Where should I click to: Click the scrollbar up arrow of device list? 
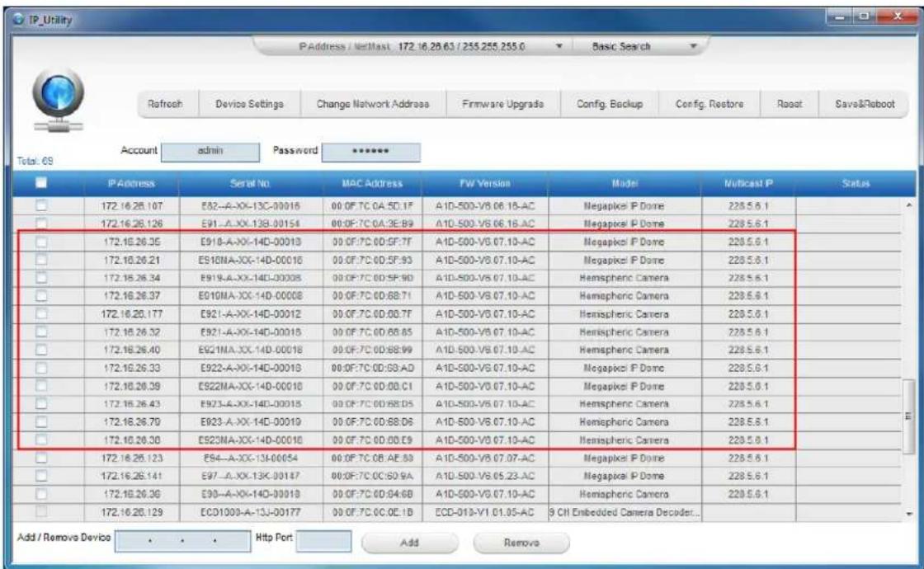[908, 205]
